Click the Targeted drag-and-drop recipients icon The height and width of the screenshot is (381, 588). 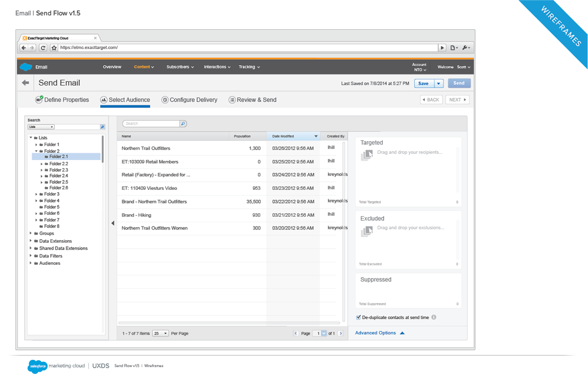pyautogui.click(x=367, y=155)
